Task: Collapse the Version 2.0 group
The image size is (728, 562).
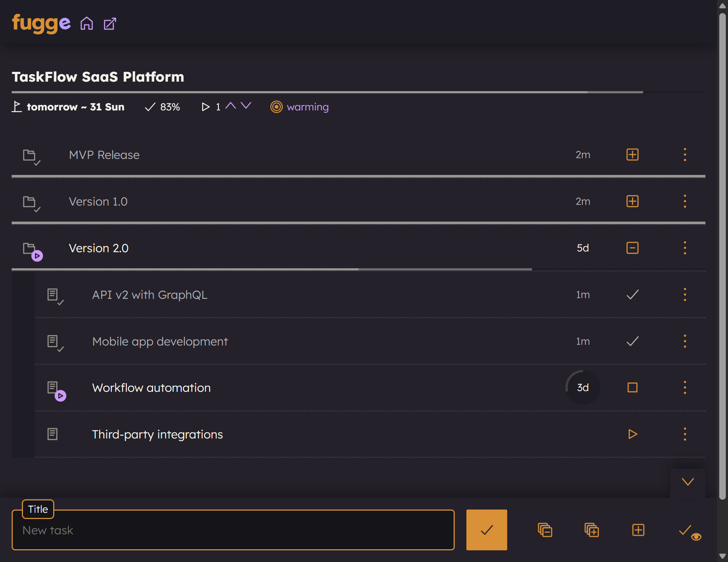Action: tap(633, 248)
